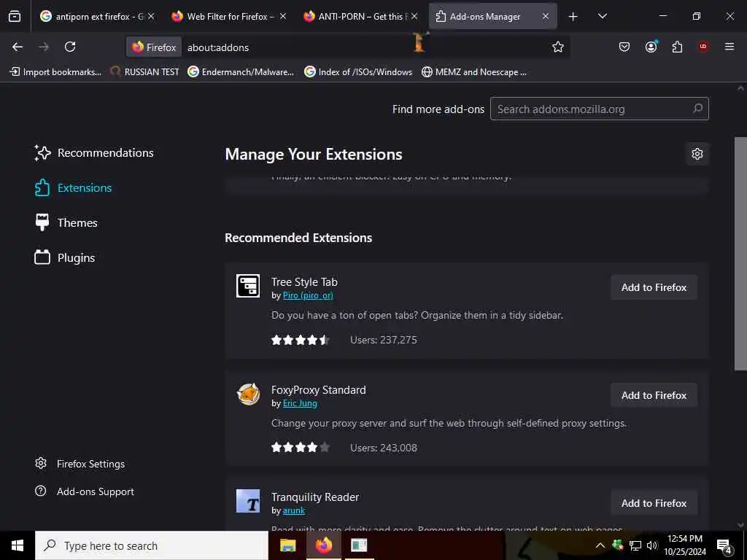Click the FoxyProxy Standard title
Screen dimensions: 747x560
coord(318,390)
